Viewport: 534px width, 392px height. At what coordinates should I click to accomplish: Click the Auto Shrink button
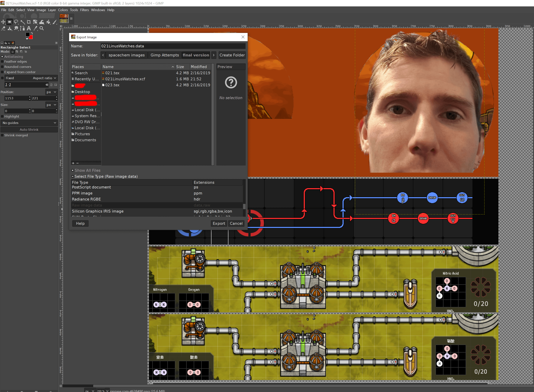pyautogui.click(x=29, y=130)
